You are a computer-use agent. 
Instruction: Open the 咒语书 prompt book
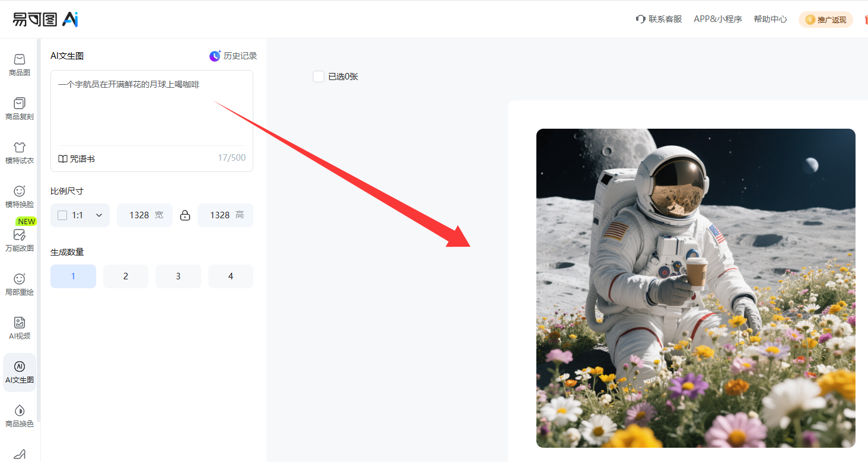77,159
